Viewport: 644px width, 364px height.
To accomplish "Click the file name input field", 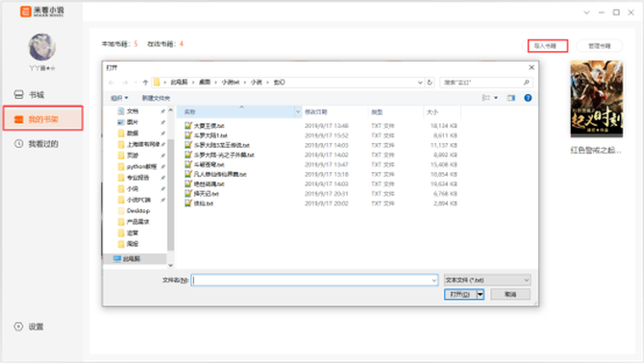I will click(314, 280).
